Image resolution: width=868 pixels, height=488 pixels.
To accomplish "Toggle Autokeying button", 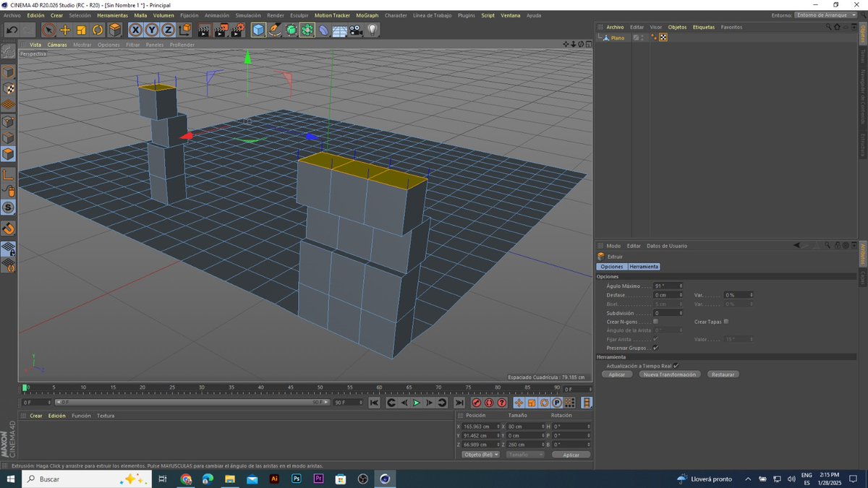I will tap(489, 403).
